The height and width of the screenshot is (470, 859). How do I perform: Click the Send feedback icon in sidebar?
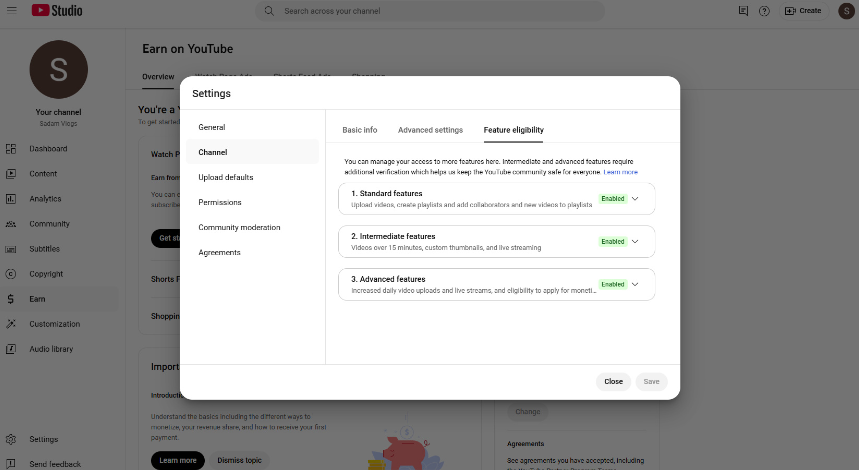11,464
